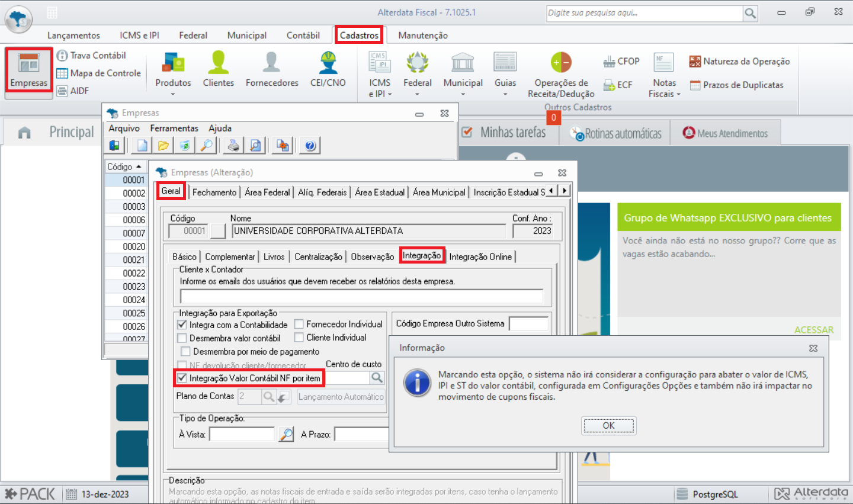Open print preview in Empresas toolbar
Image resolution: width=853 pixels, height=504 pixels.
tap(255, 145)
